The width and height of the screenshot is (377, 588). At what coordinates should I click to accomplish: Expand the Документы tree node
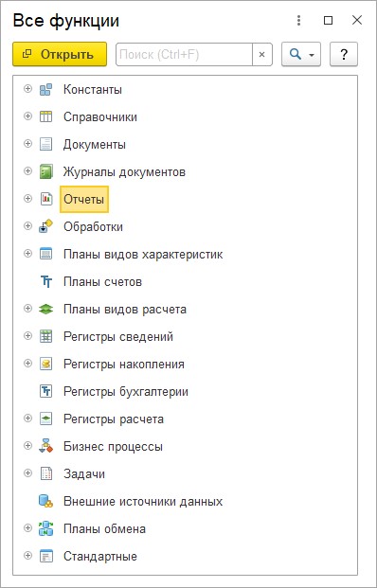tap(27, 144)
